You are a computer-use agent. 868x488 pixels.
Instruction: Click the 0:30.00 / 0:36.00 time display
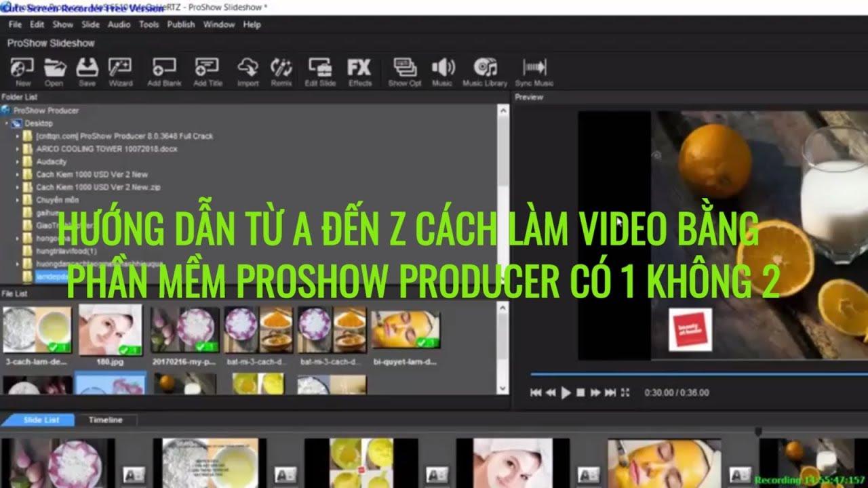click(x=676, y=392)
